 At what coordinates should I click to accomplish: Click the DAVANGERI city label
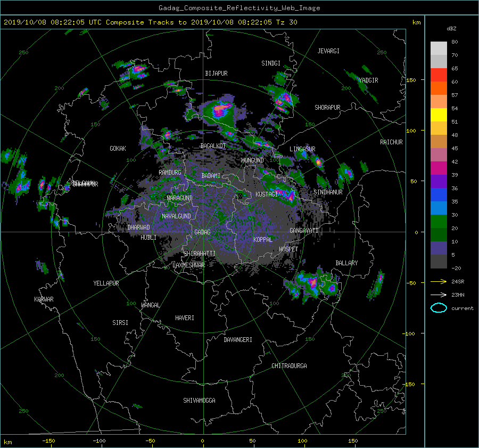pyautogui.click(x=238, y=340)
